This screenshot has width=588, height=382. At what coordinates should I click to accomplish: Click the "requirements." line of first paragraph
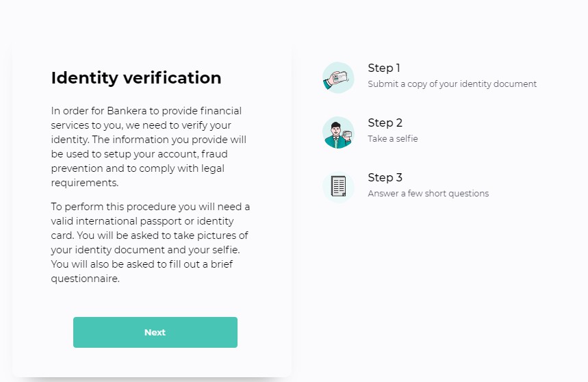pos(84,183)
